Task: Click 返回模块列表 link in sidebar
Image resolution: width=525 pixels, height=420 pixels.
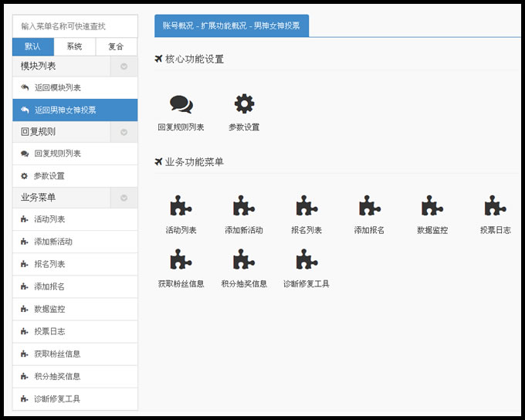Action: (57, 88)
